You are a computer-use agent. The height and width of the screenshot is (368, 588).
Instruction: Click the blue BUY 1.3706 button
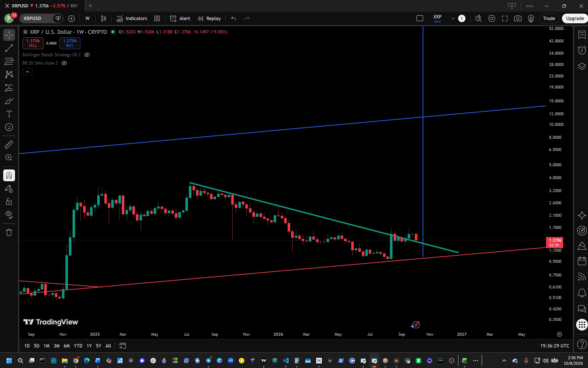tap(70, 43)
